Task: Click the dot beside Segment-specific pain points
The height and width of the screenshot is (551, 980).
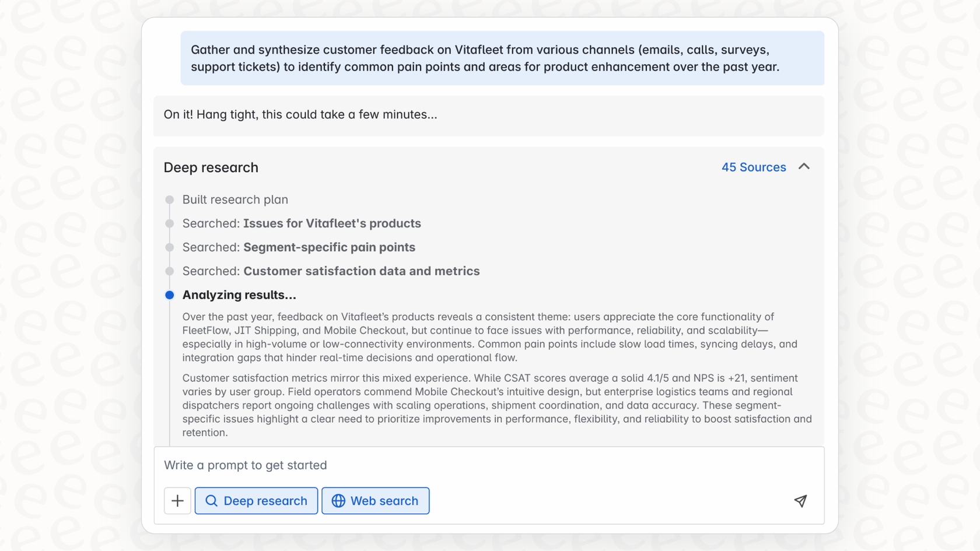Action: [169, 247]
